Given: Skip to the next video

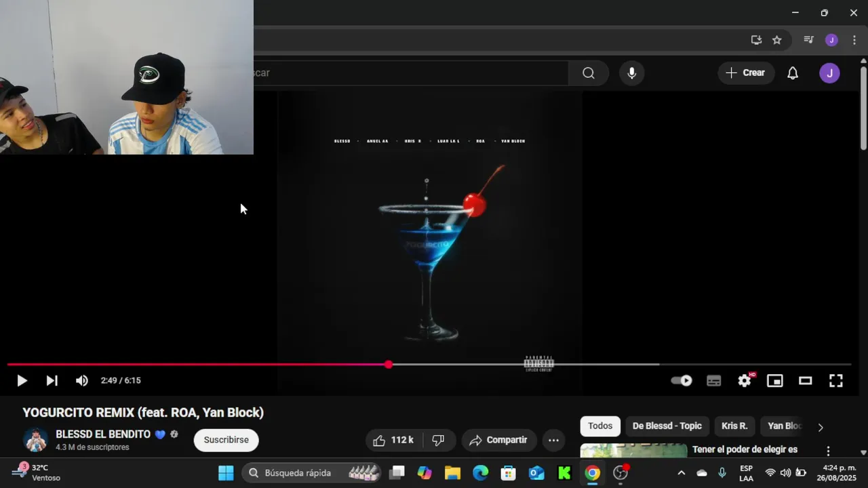Looking at the screenshot, I should 52,381.
